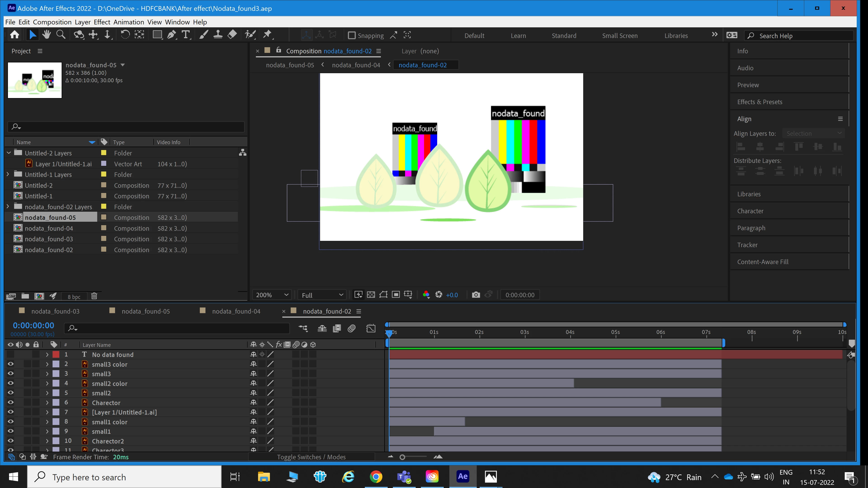Open the 200% magnification dropdown
Image resolution: width=868 pixels, height=488 pixels.
click(x=272, y=295)
